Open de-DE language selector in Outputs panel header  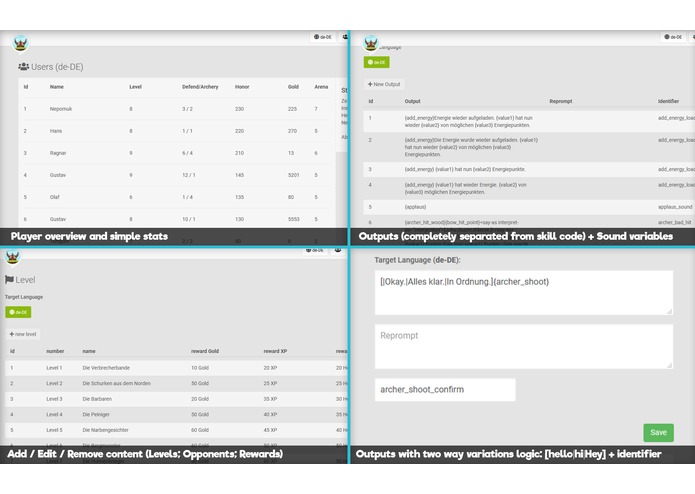[673, 37]
